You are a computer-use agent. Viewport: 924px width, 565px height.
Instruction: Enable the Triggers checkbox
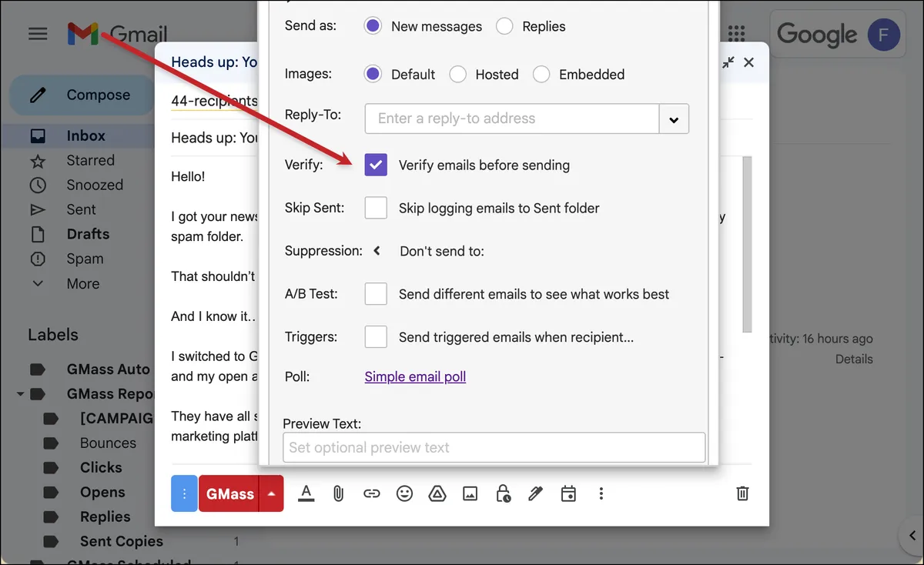tap(376, 337)
